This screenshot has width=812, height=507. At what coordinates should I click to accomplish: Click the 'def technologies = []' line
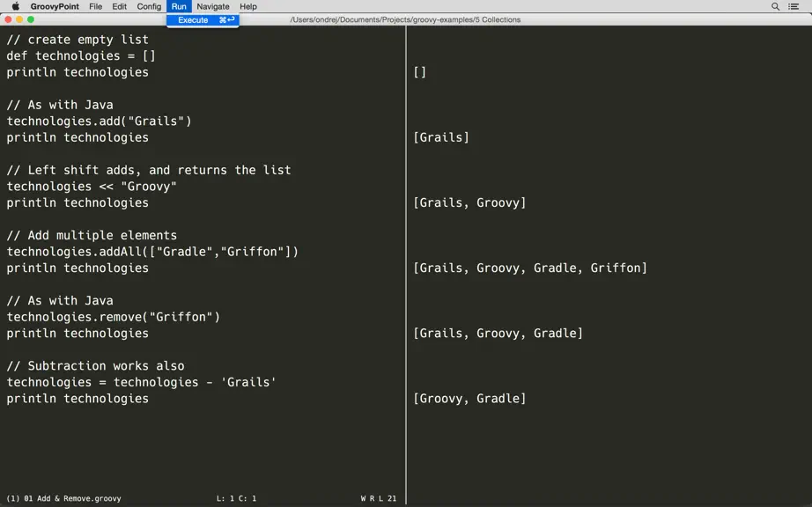(x=81, y=55)
